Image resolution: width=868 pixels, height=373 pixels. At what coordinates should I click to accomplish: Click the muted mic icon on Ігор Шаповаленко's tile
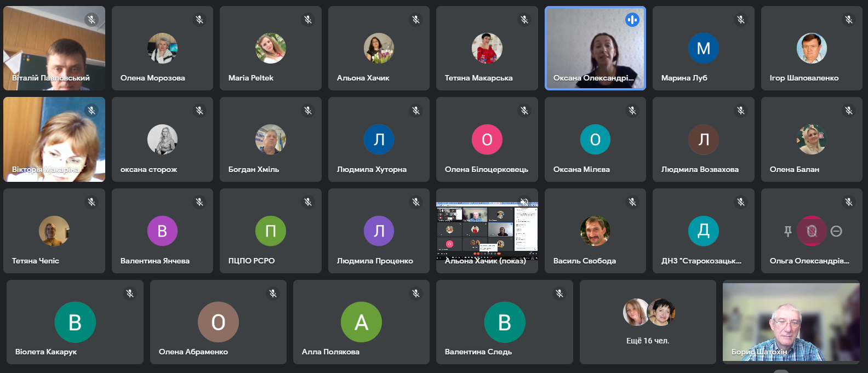[848, 20]
